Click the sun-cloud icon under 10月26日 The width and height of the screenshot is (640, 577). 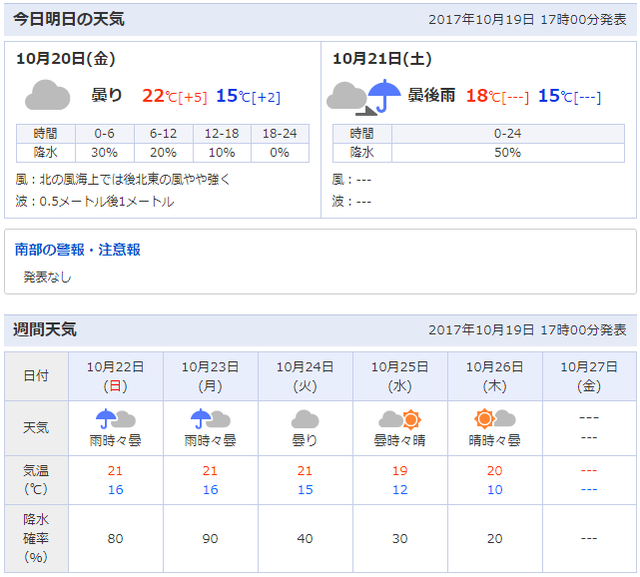point(495,419)
